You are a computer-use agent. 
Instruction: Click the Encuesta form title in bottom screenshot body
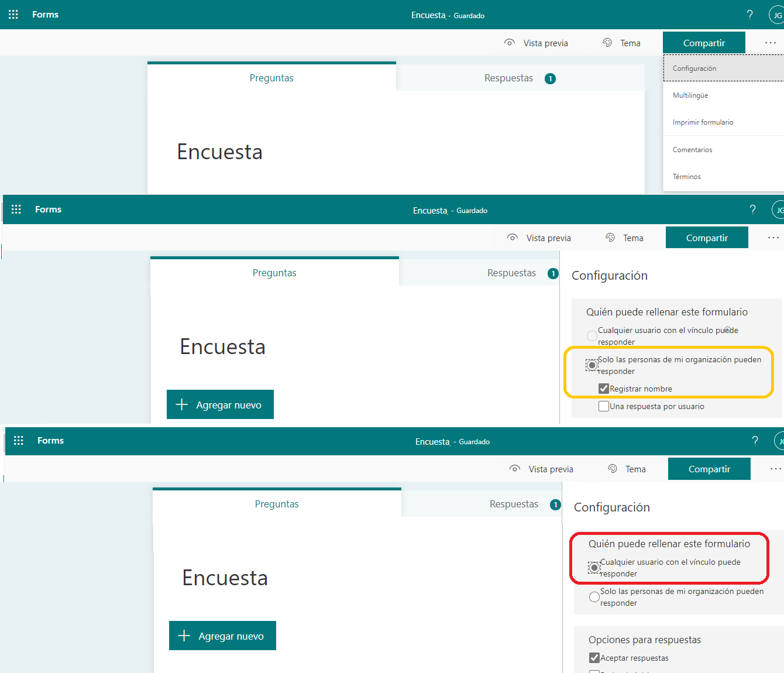coord(225,578)
